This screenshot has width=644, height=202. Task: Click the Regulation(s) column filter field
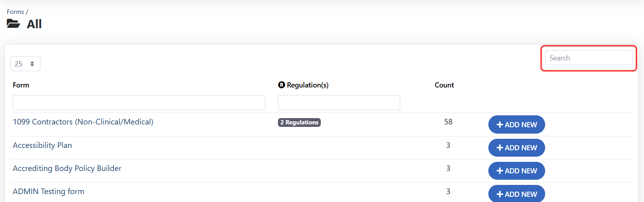pos(339,103)
